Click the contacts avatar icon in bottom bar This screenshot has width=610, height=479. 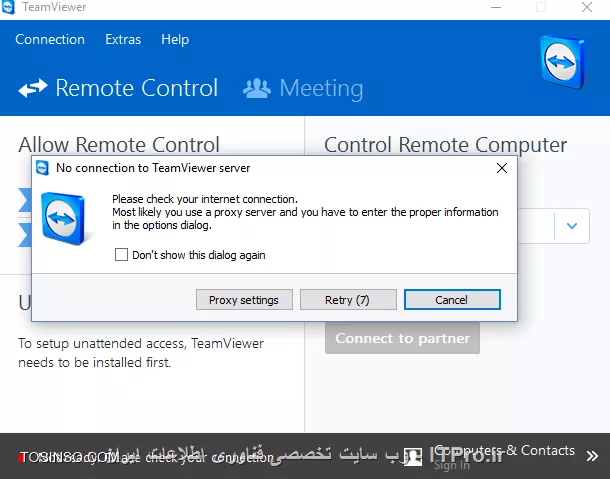[413, 456]
